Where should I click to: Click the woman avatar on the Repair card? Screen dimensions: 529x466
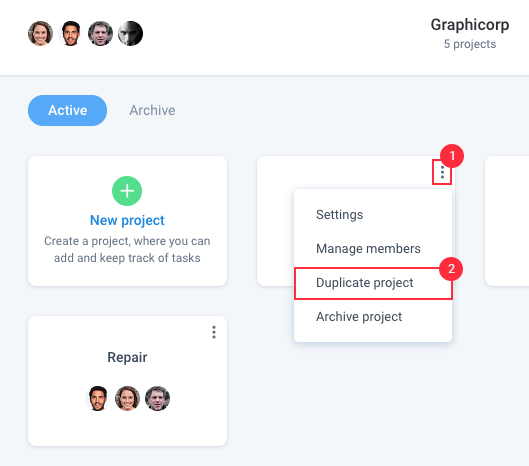(x=128, y=399)
